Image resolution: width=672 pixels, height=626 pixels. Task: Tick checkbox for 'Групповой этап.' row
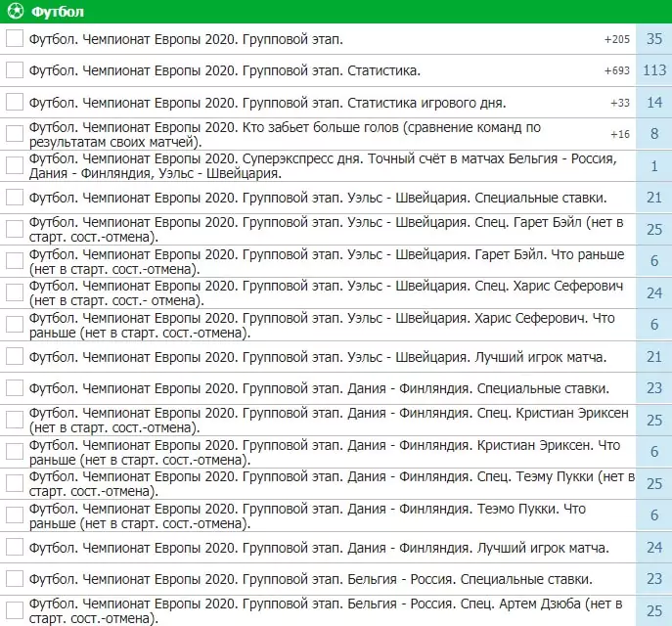(x=15, y=38)
